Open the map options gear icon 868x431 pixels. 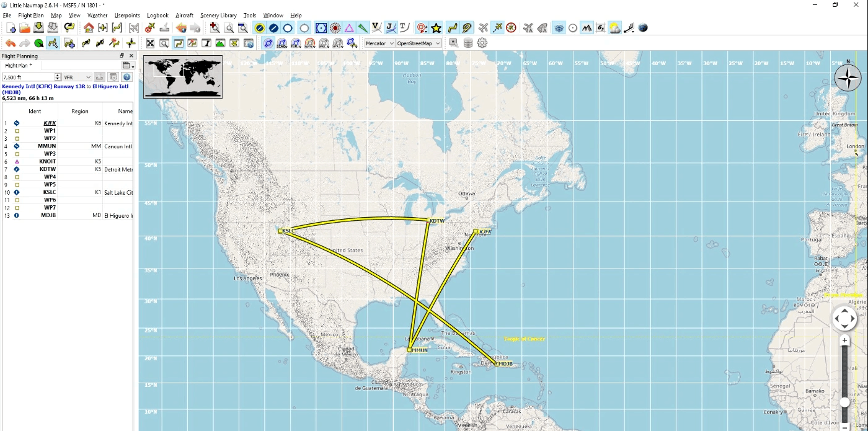click(x=482, y=43)
